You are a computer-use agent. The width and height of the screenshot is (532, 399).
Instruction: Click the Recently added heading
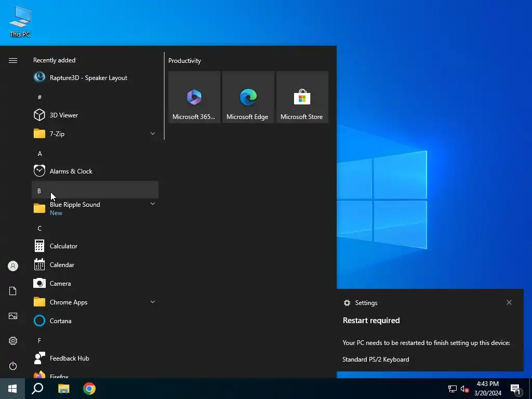point(54,60)
